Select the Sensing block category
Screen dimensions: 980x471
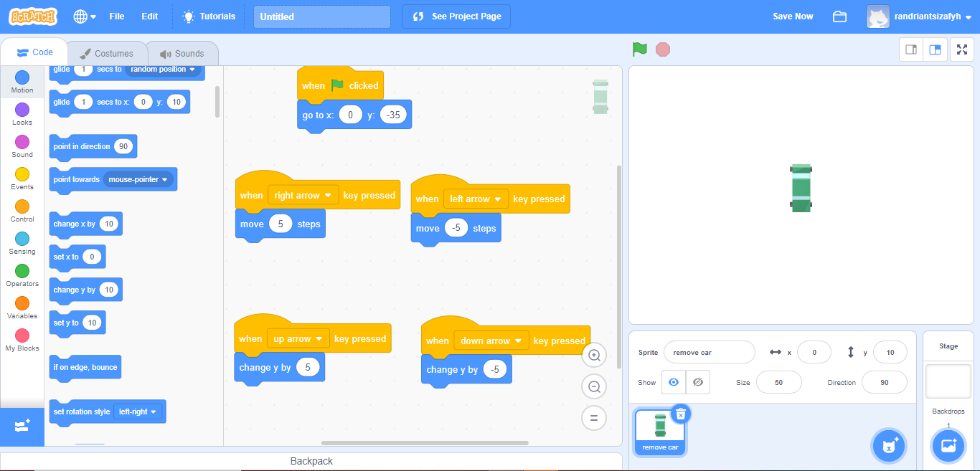[22, 244]
